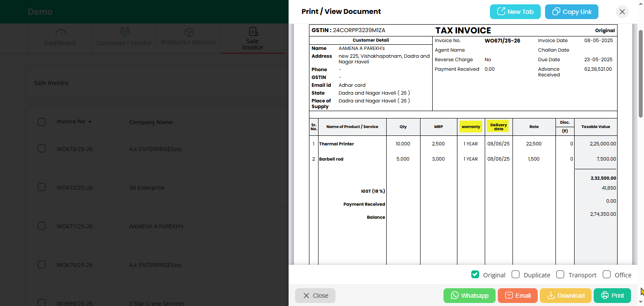The width and height of the screenshot is (644, 306).
Task: Select the WO673/25-26 row checkbox
Action: [x=42, y=148]
